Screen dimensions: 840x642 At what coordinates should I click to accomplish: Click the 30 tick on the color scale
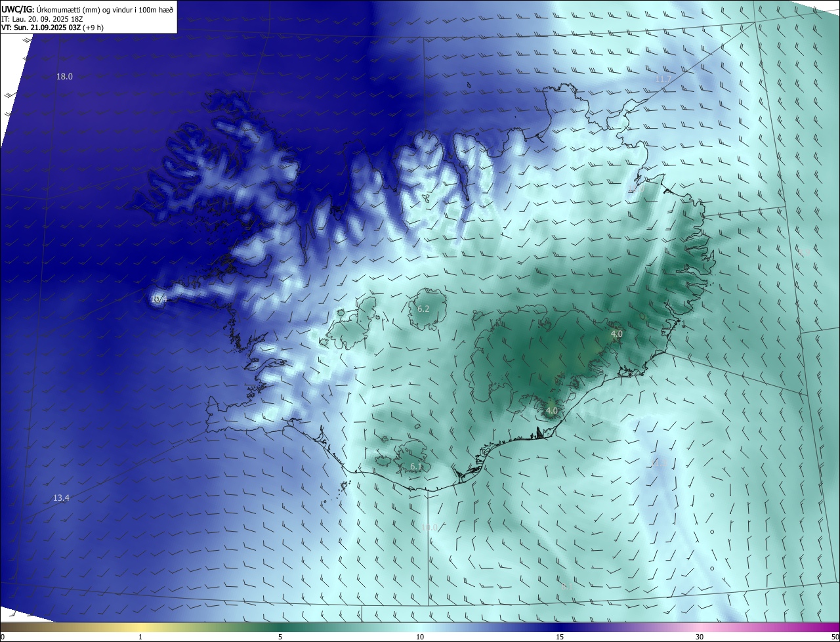point(700,637)
